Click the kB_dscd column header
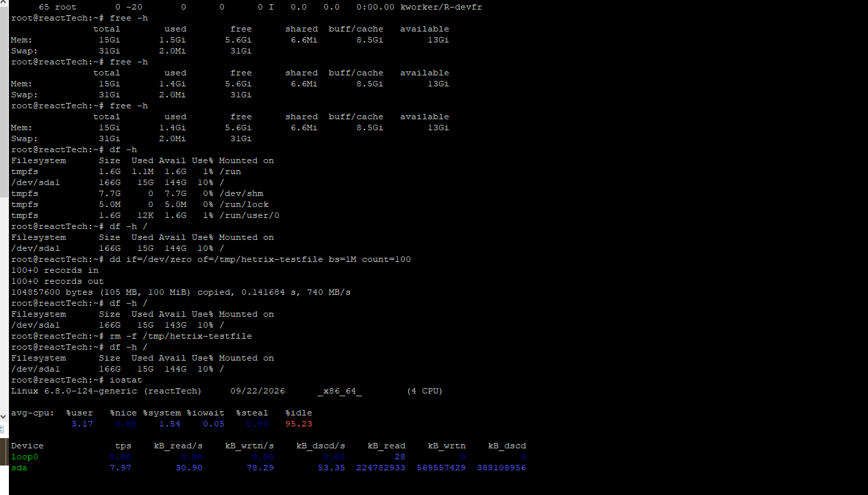The height and width of the screenshot is (495, 868). pos(507,446)
